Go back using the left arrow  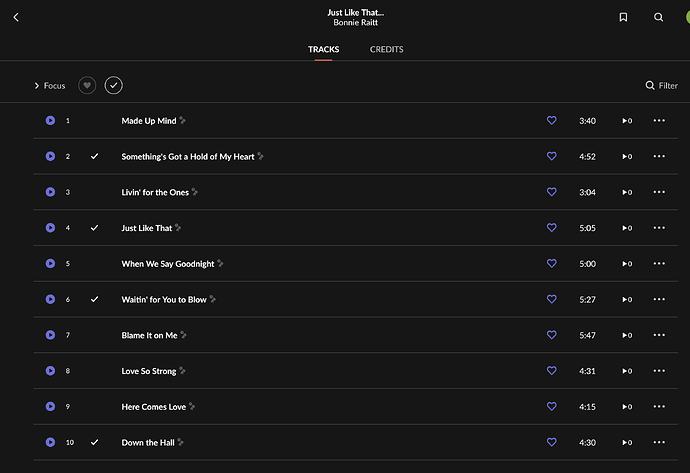(16, 17)
